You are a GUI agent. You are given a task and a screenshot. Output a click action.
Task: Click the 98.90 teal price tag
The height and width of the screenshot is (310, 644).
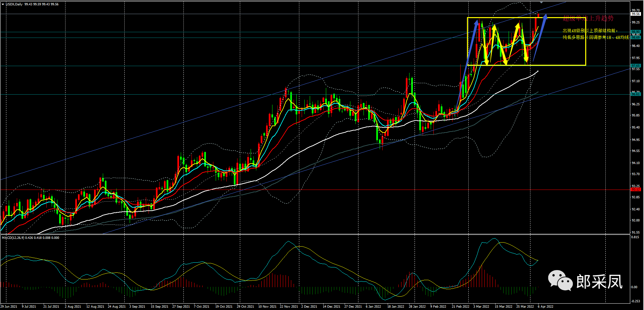pyautogui.click(x=636, y=32)
